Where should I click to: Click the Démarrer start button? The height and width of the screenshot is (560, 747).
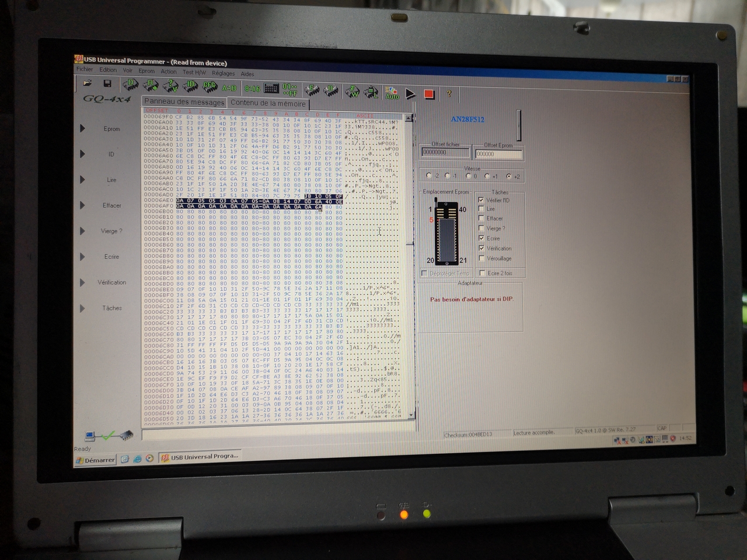point(95,460)
